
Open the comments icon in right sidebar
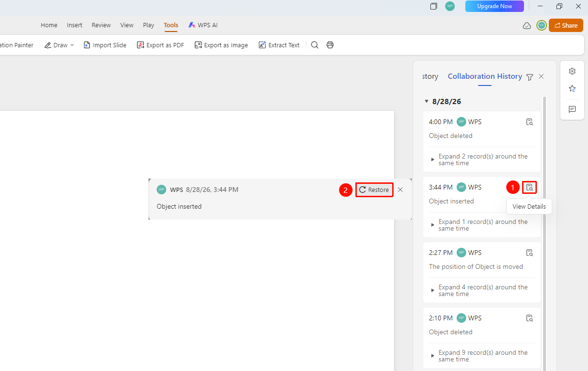572,109
